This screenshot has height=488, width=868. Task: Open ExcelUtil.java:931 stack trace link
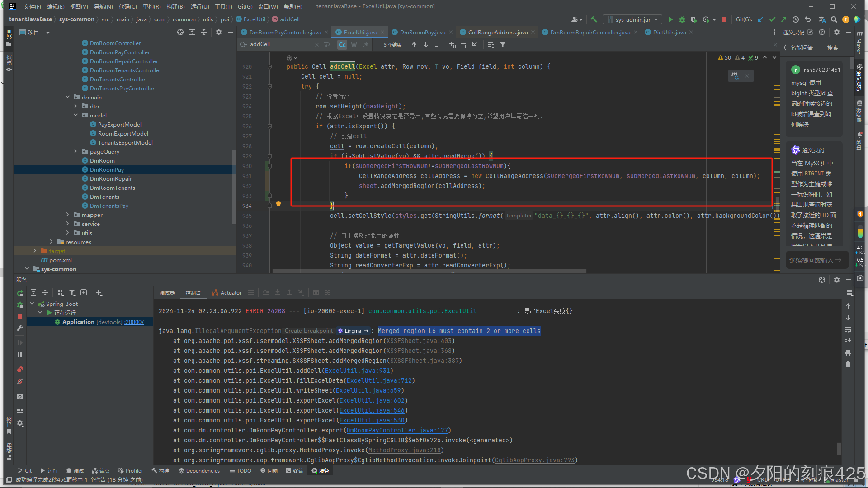[x=357, y=371]
